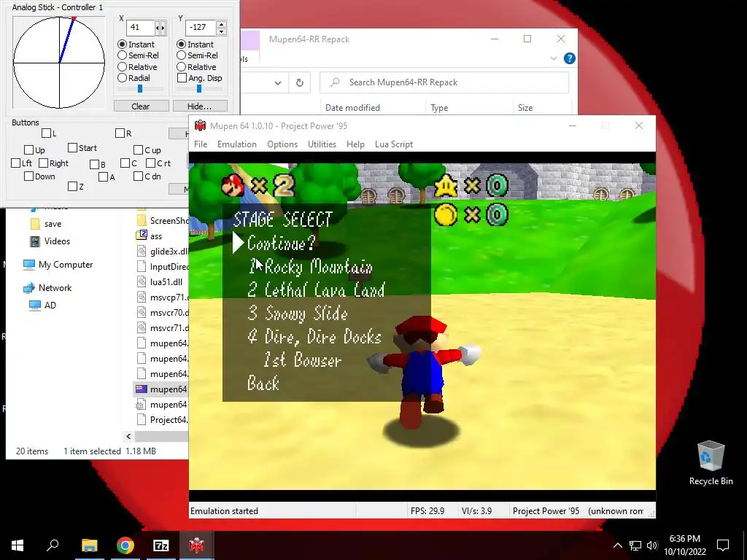Check the B button checkbox
747x560 pixels.
94,164
